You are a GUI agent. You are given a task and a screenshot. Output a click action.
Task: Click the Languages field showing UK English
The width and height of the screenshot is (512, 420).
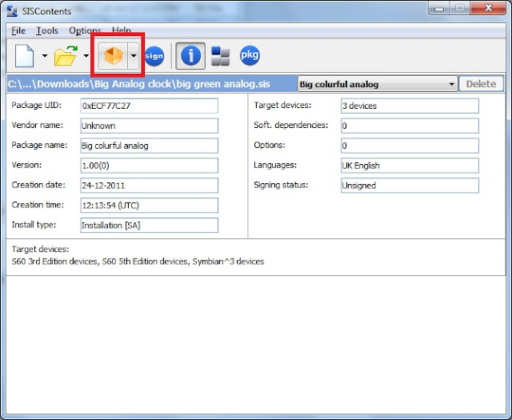tap(410, 166)
